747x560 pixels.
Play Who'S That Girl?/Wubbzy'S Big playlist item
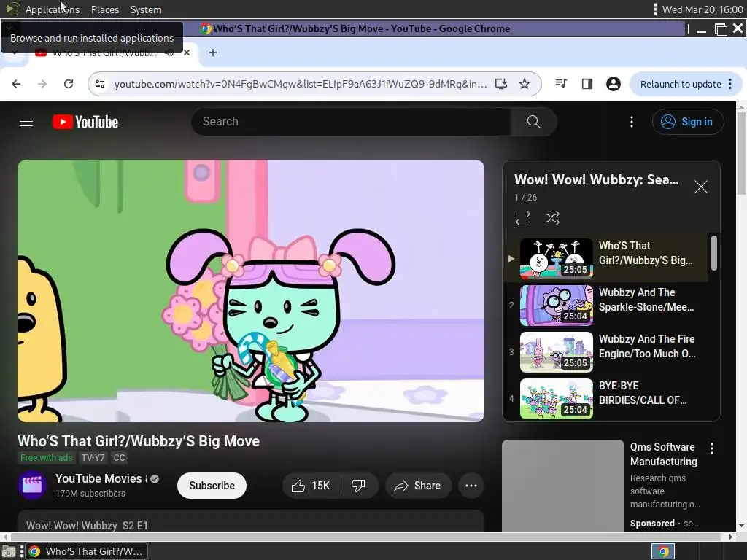coord(606,258)
